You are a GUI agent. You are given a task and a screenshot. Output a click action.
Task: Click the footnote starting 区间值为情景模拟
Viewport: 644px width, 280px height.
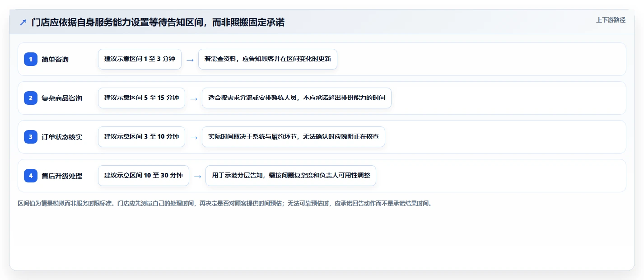click(x=224, y=204)
